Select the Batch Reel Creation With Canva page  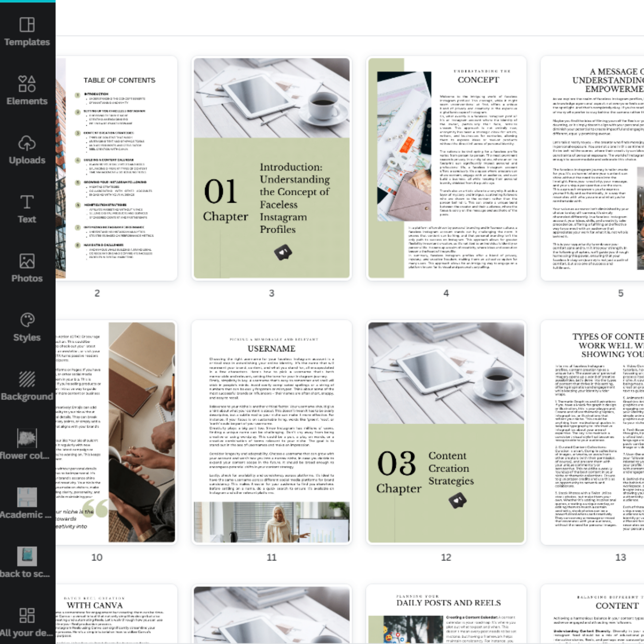(x=117, y=614)
